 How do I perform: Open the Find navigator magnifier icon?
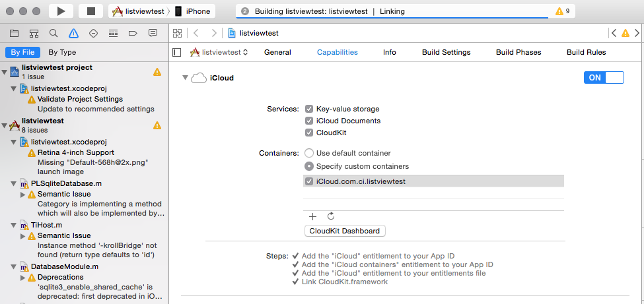point(54,33)
